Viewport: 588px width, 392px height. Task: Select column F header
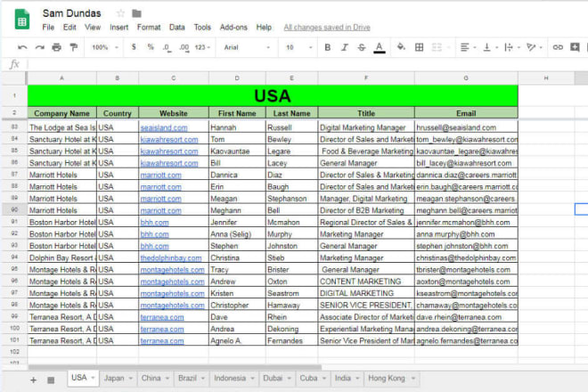pos(366,78)
